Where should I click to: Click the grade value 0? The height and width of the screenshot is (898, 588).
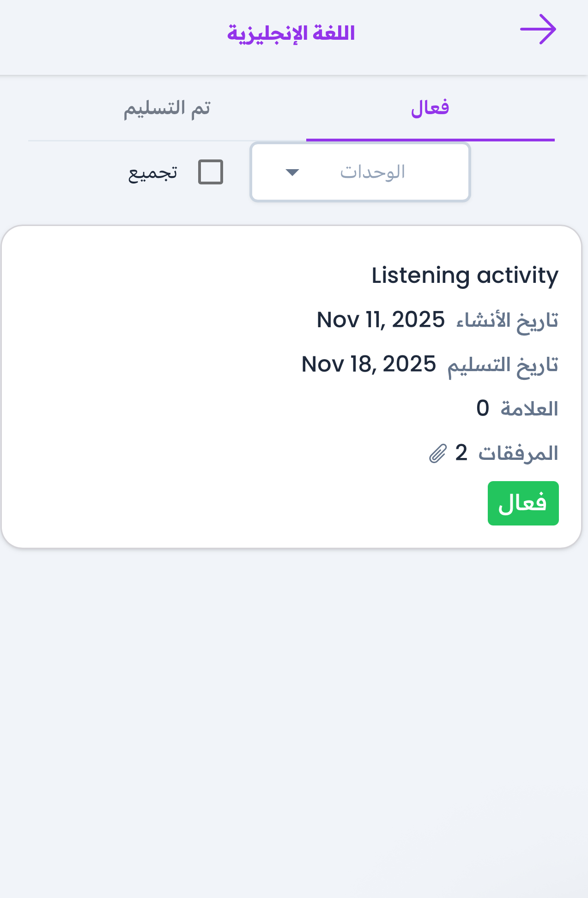coord(483,409)
